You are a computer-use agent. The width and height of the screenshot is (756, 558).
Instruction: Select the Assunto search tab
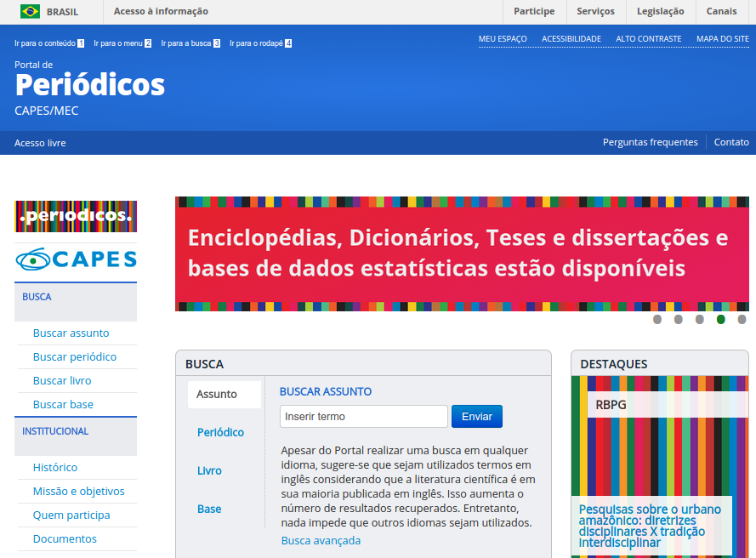225,395
